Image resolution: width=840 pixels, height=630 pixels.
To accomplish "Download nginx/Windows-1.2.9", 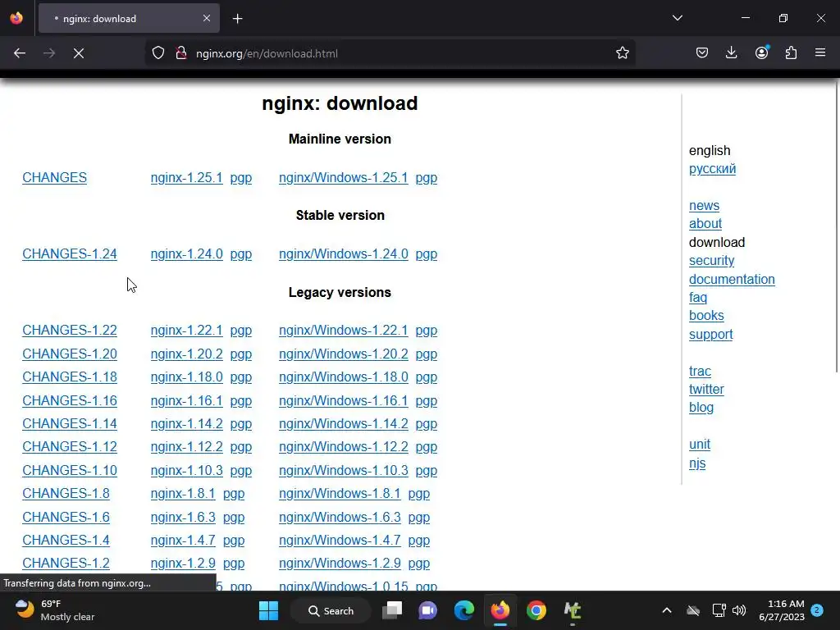I will [x=340, y=563].
